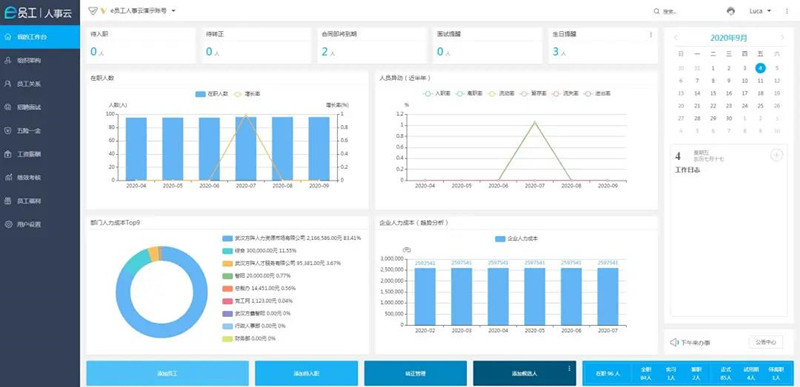800x387 pixels.
Task: Click the 公告中心 button
Action: (x=766, y=342)
